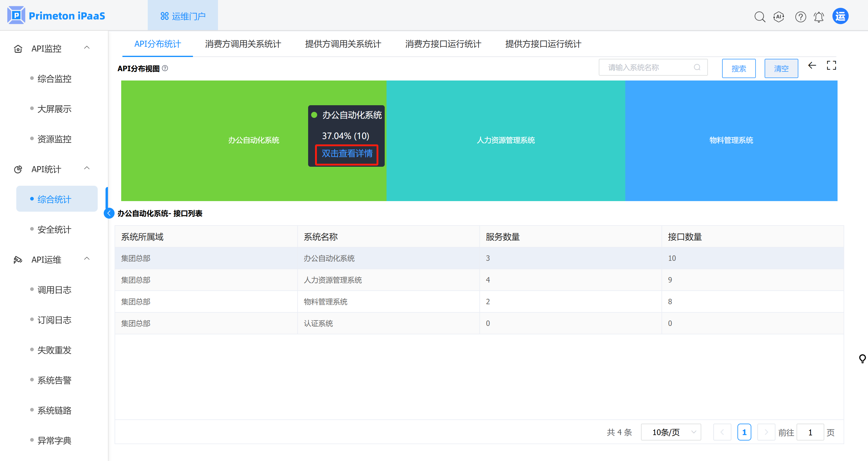
Task: Click the blue user avatar icon
Action: pyautogui.click(x=840, y=16)
